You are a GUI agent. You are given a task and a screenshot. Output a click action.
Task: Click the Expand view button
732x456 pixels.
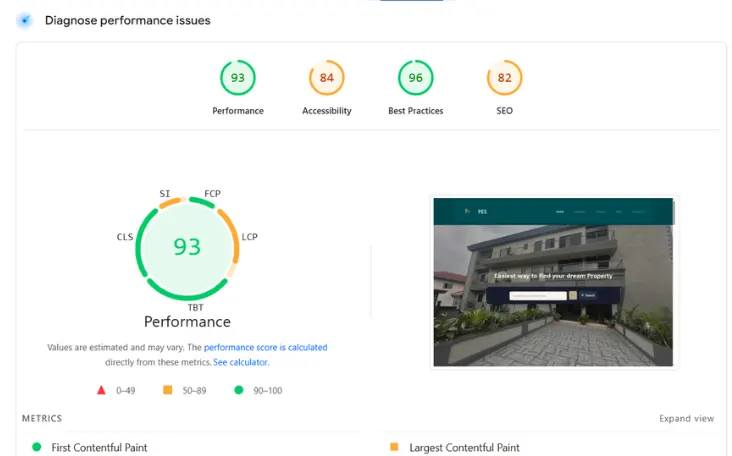(686, 419)
